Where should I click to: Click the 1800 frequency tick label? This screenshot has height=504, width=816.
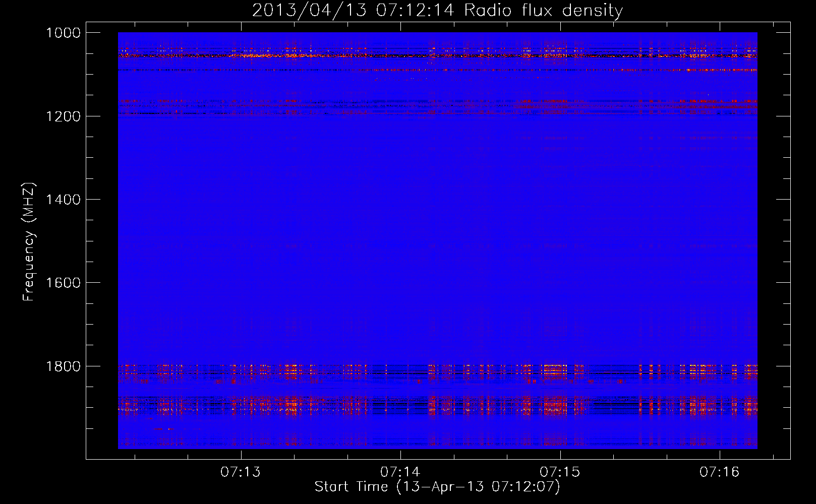point(63,366)
